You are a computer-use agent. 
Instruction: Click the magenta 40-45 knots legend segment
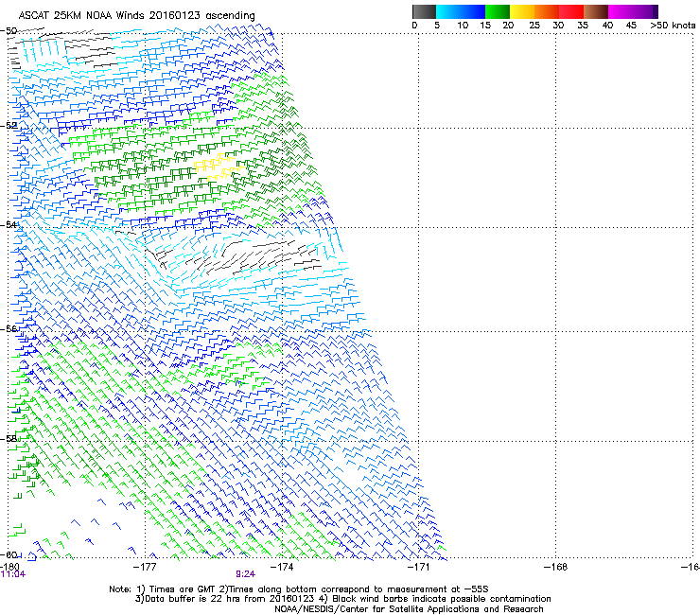(621, 11)
